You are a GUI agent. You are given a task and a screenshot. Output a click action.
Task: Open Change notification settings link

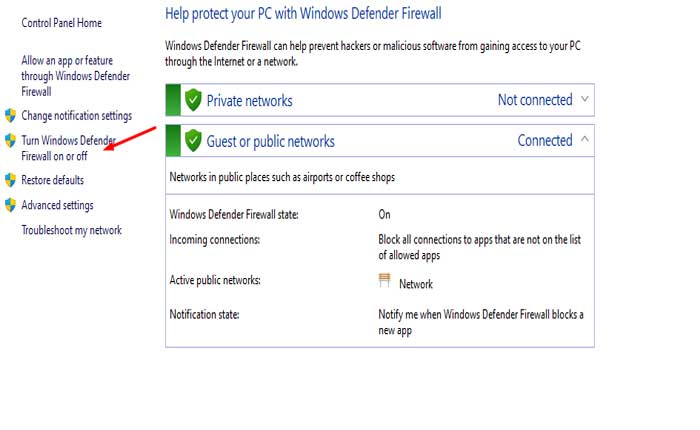76,116
